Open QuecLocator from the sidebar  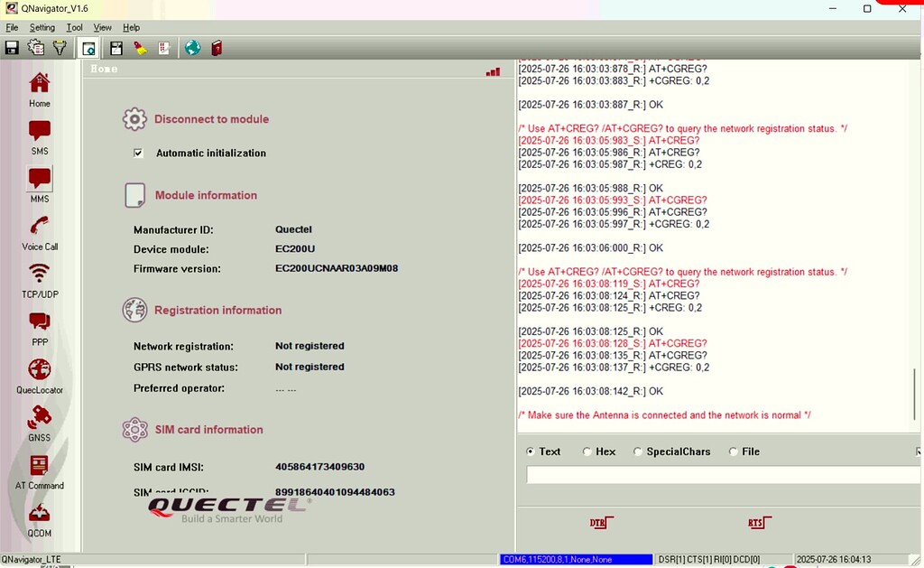[x=39, y=376]
